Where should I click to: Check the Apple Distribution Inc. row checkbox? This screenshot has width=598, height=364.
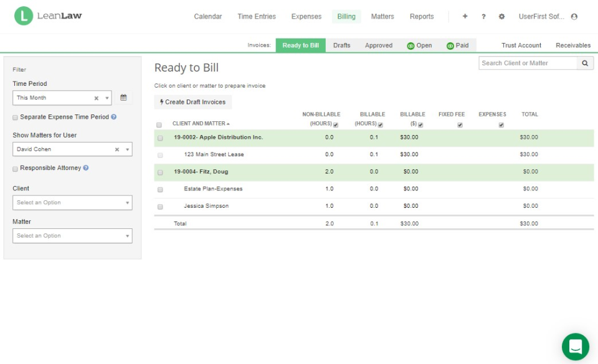(x=160, y=138)
